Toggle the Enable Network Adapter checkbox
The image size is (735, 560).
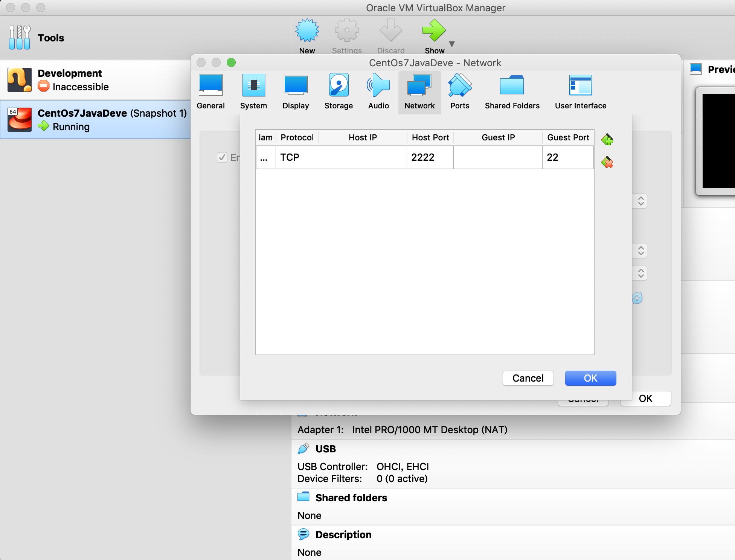222,157
